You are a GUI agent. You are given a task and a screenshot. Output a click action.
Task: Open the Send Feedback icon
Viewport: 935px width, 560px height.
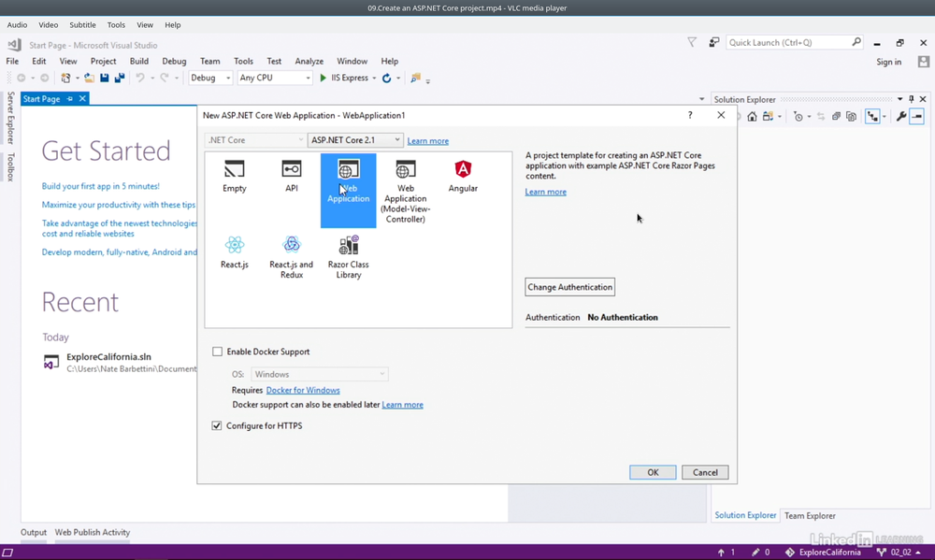tap(713, 42)
